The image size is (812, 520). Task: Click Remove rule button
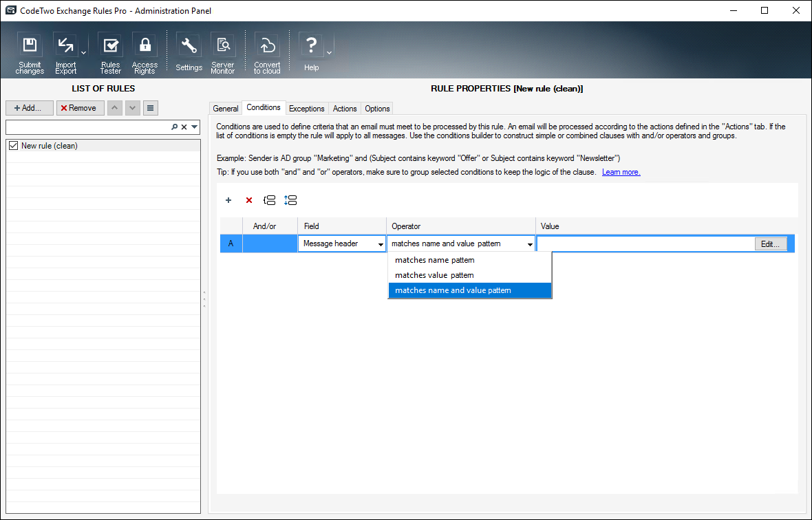pyautogui.click(x=81, y=107)
